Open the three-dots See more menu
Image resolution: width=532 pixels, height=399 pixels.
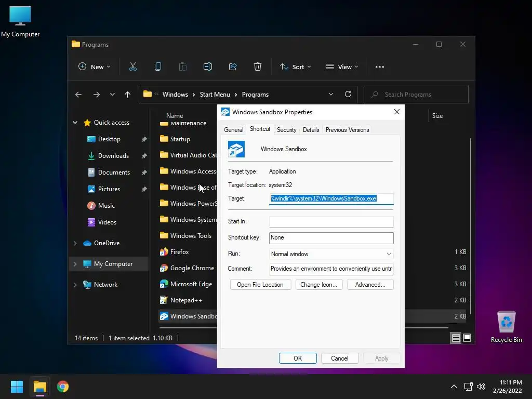380,67
